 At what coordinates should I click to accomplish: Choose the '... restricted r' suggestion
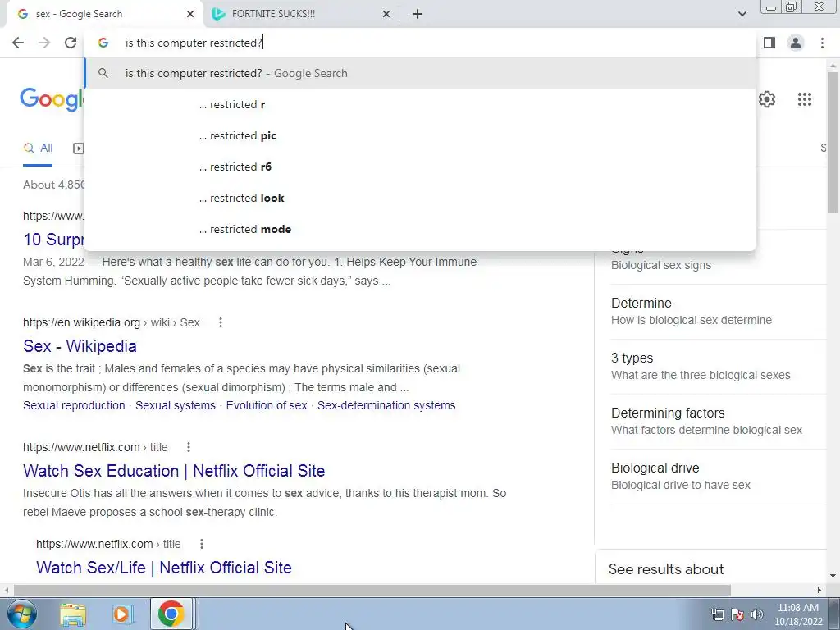[x=420, y=104]
